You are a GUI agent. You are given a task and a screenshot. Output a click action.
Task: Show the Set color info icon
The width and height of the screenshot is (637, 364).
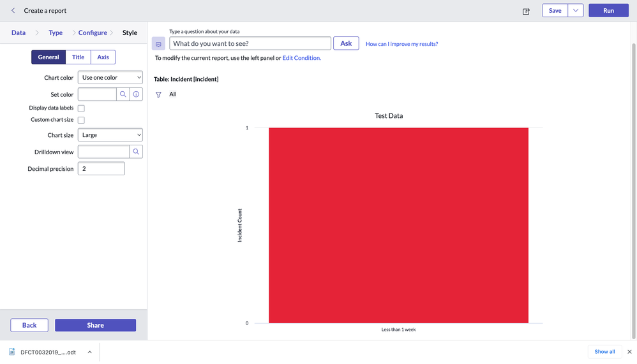(x=136, y=94)
